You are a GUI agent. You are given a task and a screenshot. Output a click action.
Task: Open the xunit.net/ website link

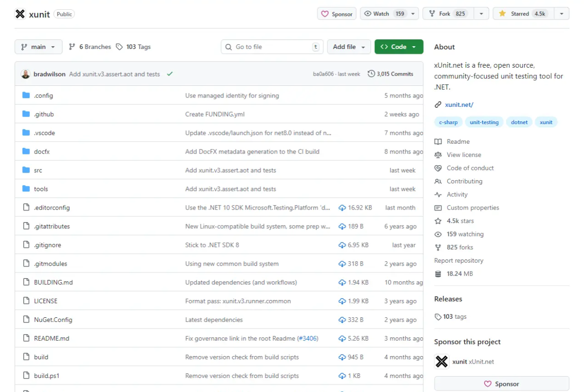coord(459,105)
